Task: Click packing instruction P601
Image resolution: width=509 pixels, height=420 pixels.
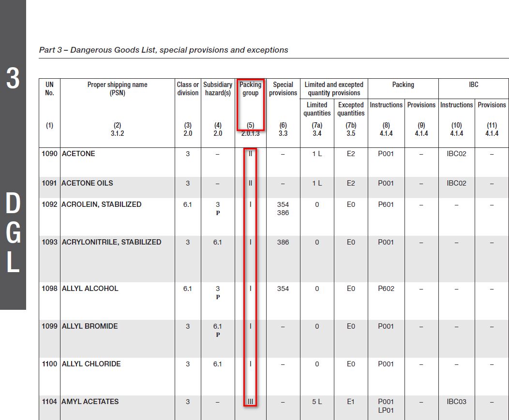Action: (386, 204)
